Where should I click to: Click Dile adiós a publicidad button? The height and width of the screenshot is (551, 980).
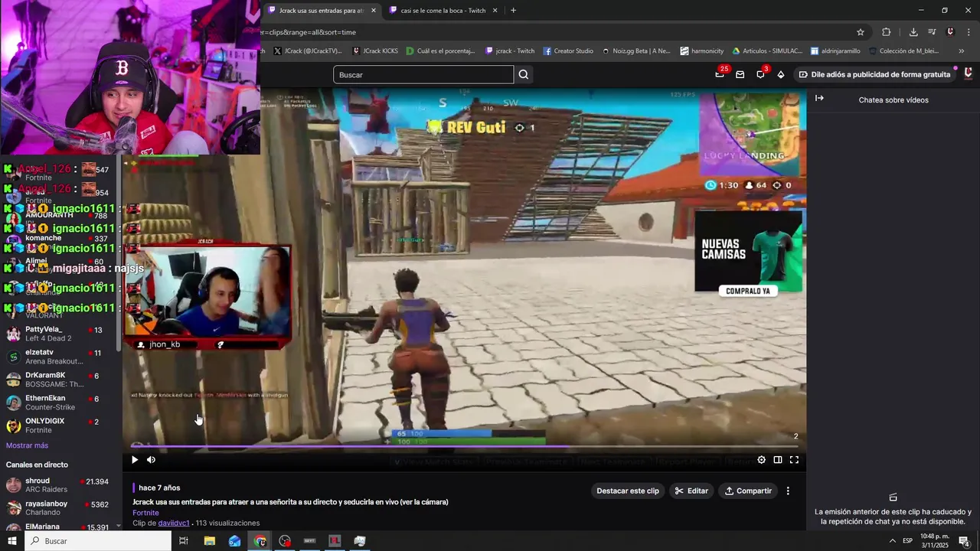pos(874,74)
